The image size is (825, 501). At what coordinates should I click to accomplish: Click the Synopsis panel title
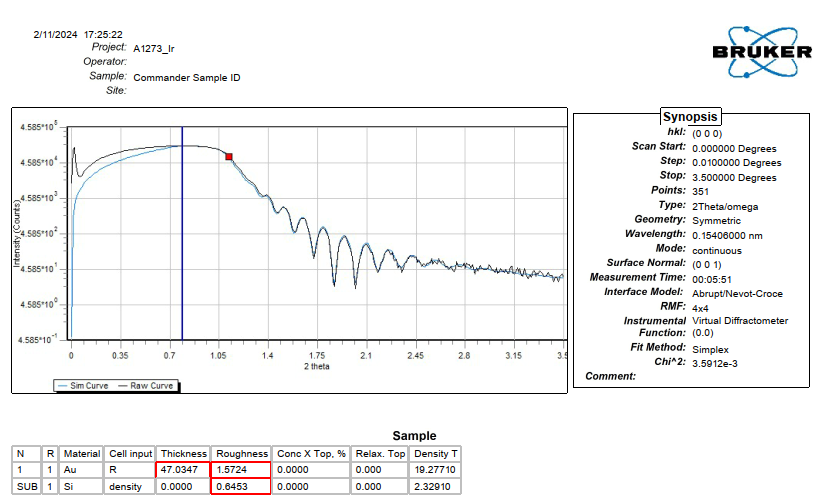(x=690, y=117)
